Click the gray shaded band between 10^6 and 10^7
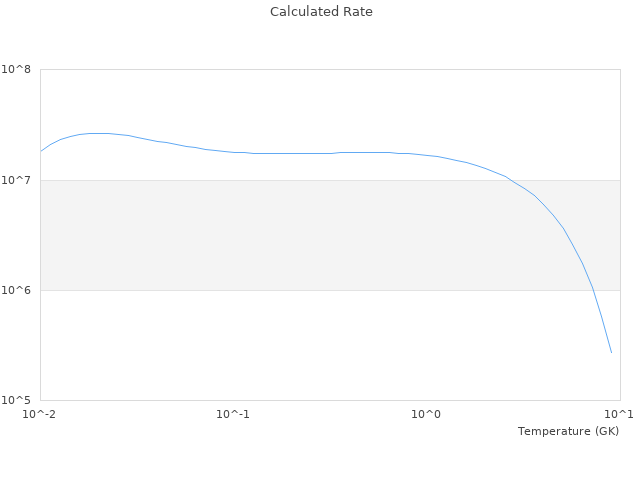Image resolution: width=640 pixels, height=480 pixels. click(x=300, y=235)
